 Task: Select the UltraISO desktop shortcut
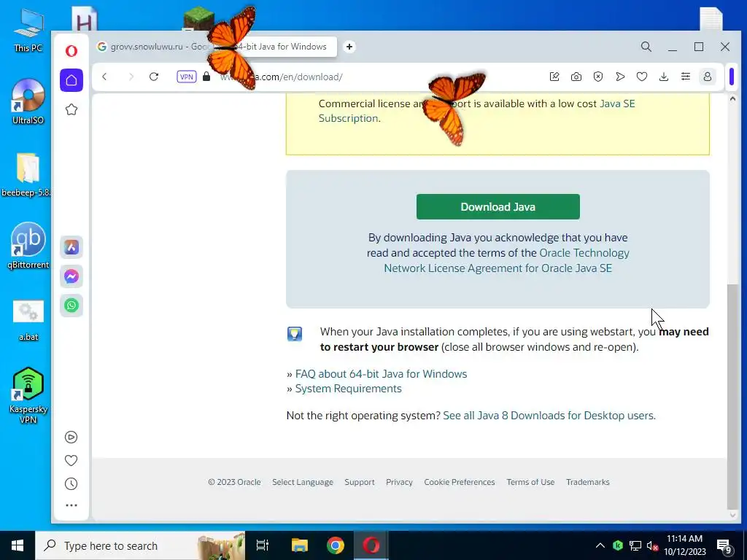(28, 101)
